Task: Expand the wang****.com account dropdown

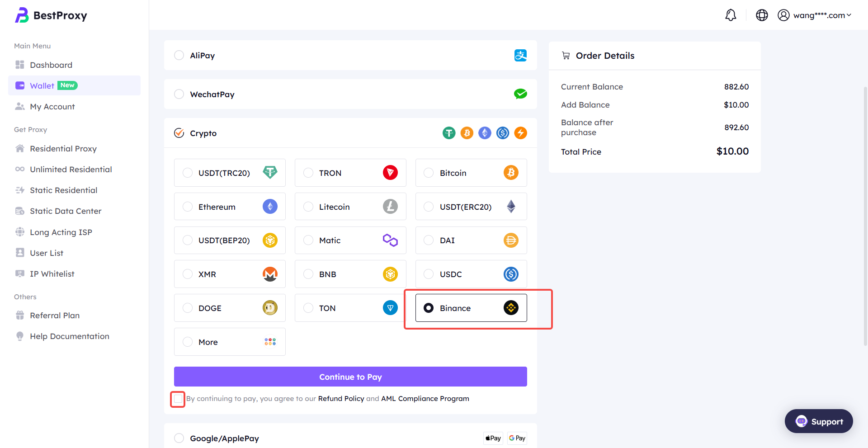Action: pyautogui.click(x=822, y=15)
